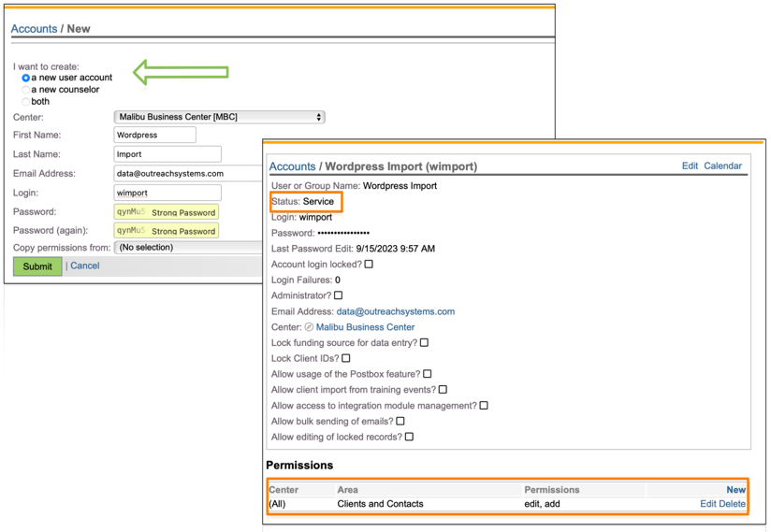
Task: Expand the 'Copy permissions from' dropdown
Action: (x=187, y=248)
